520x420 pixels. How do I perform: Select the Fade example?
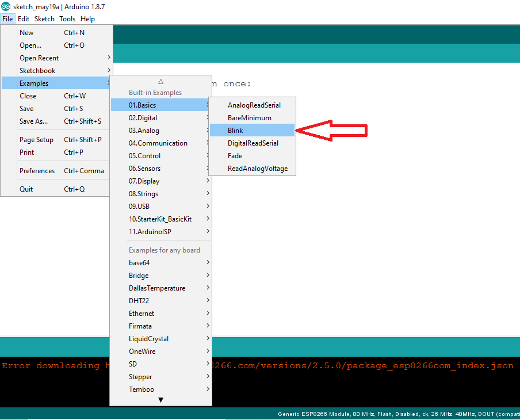tap(235, 156)
